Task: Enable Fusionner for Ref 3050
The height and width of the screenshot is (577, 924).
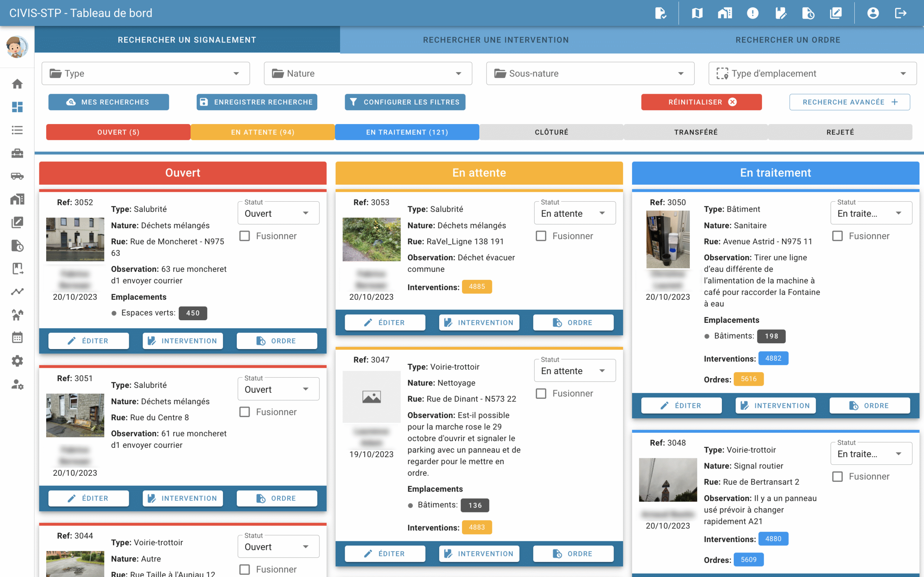Action: tap(837, 236)
